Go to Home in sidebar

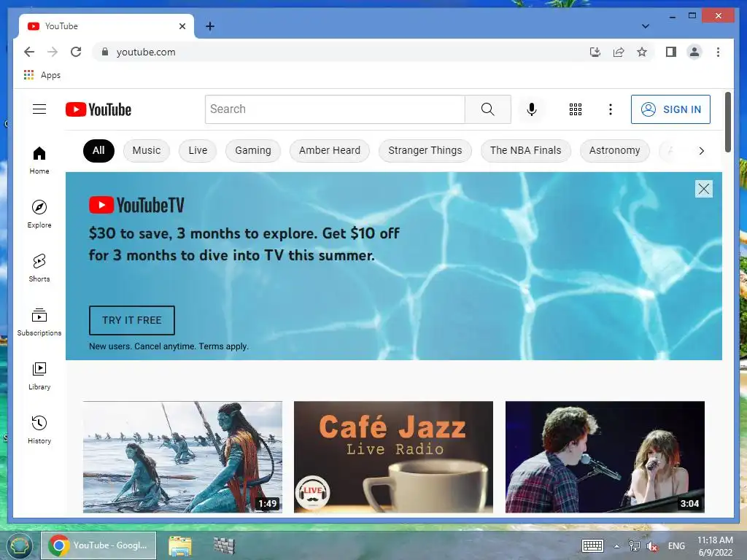(x=39, y=160)
